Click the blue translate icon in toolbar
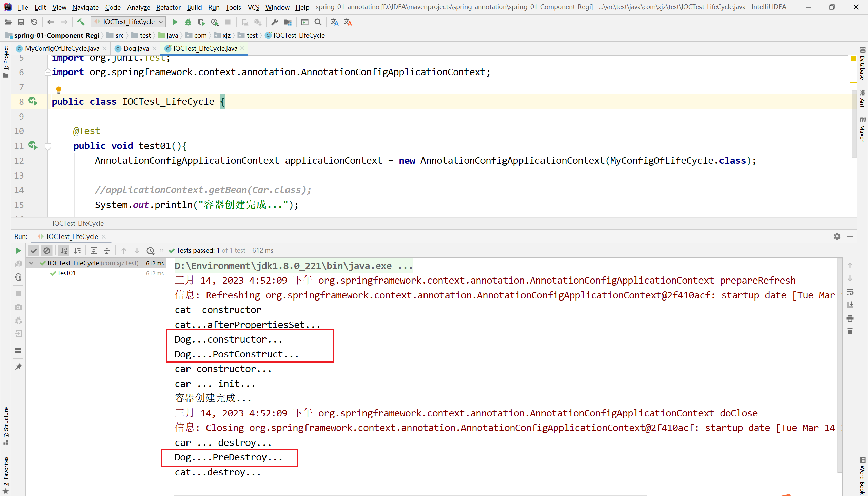Screen dimensions: 868x496 point(334,22)
